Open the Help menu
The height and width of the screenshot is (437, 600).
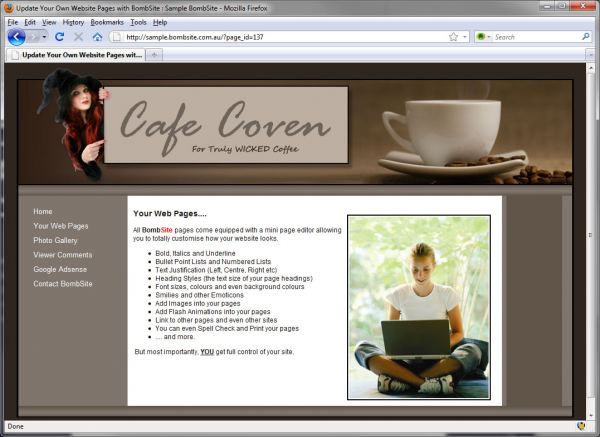[160, 22]
